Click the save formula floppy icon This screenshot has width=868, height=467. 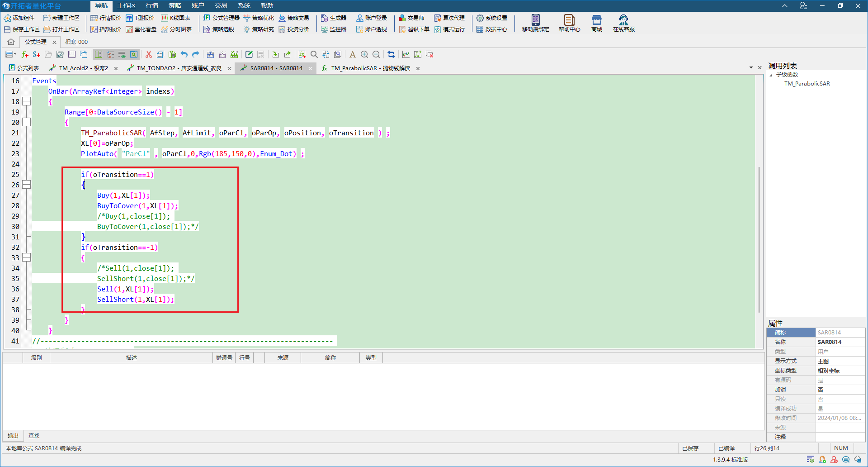click(72, 55)
